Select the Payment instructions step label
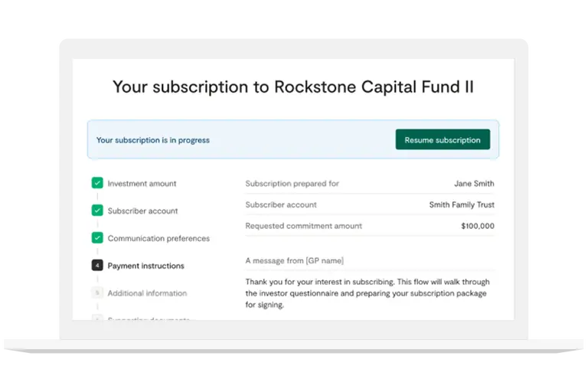The width and height of the screenshot is (588, 392). pyautogui.click(x=146, y=266)
